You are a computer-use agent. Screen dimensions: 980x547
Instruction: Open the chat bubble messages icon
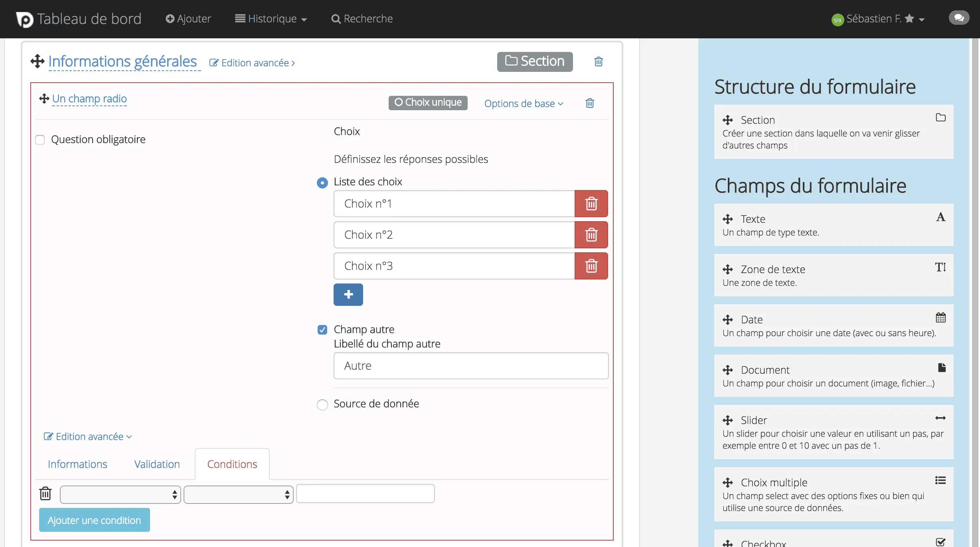click(x=959, y=18)
